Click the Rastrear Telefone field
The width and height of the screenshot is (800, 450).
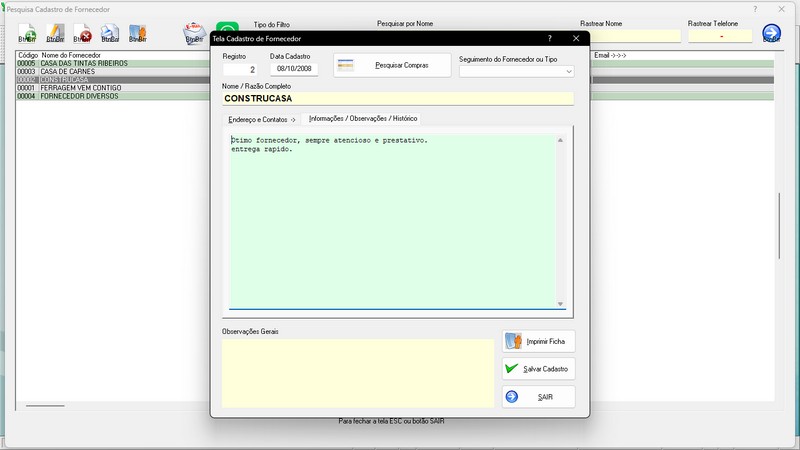click(720, 36)
